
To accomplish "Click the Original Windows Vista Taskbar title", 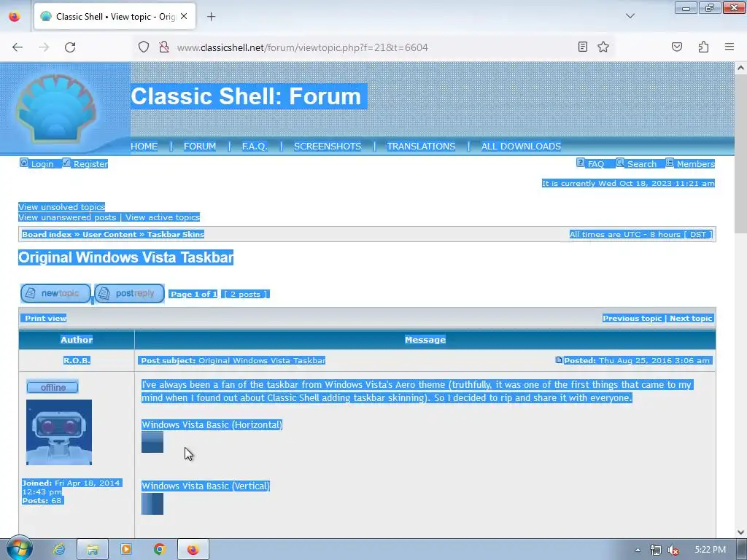I will click(x=125, y=257).
